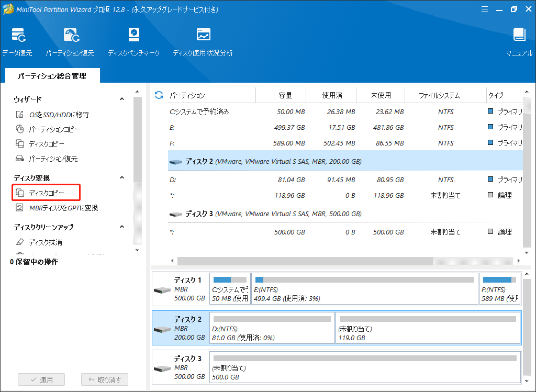Select the 118.96 GB unallocated row
536x392 pixels.
coord(345,196)
